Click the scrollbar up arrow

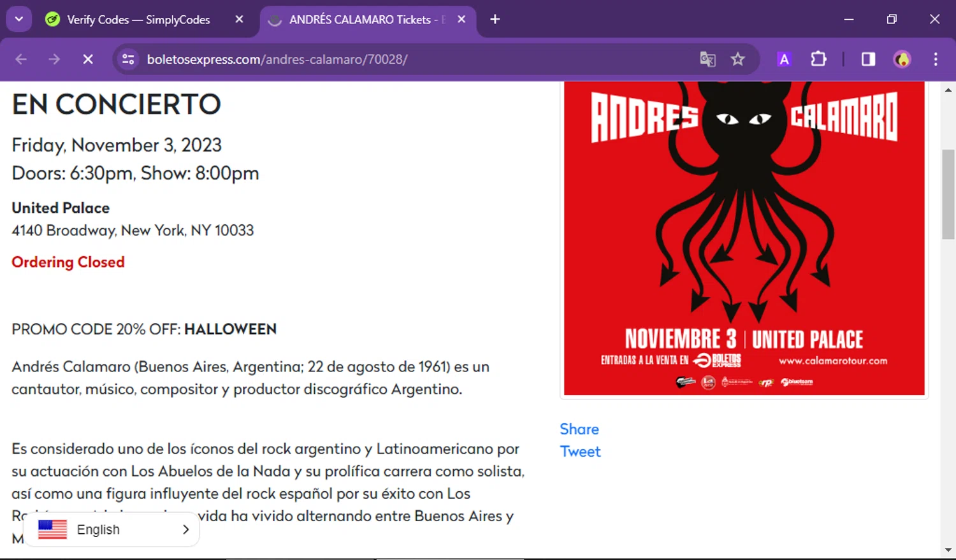(x=948, y=90)
